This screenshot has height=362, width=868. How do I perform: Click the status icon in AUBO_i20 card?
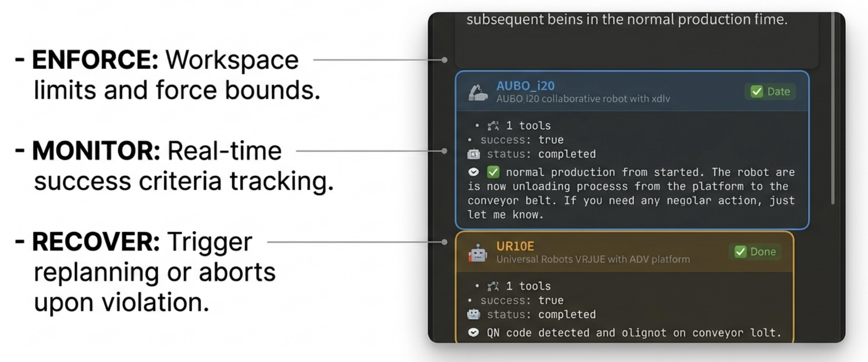pos(474,154)
